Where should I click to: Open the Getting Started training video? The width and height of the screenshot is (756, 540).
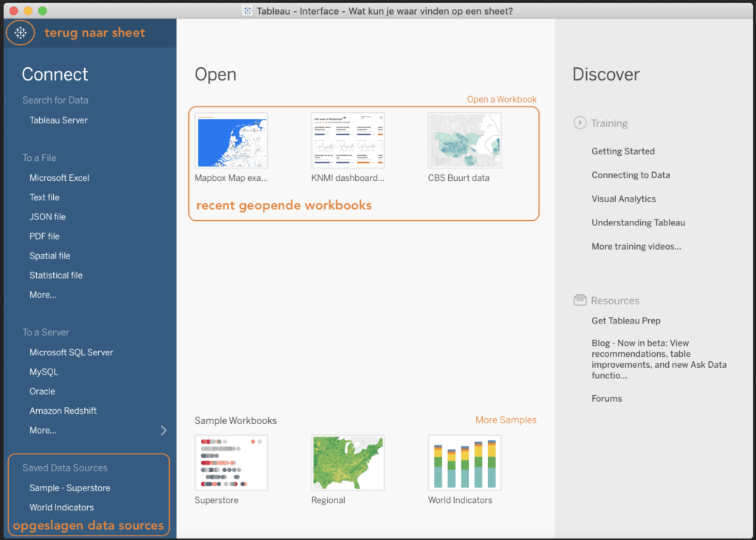[x=623, y=151]
